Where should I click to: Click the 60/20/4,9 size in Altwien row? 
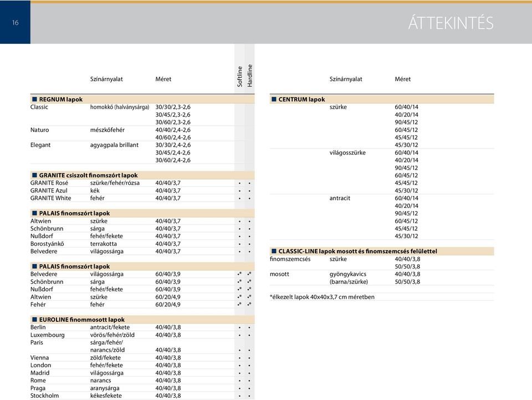coord(168,297)
